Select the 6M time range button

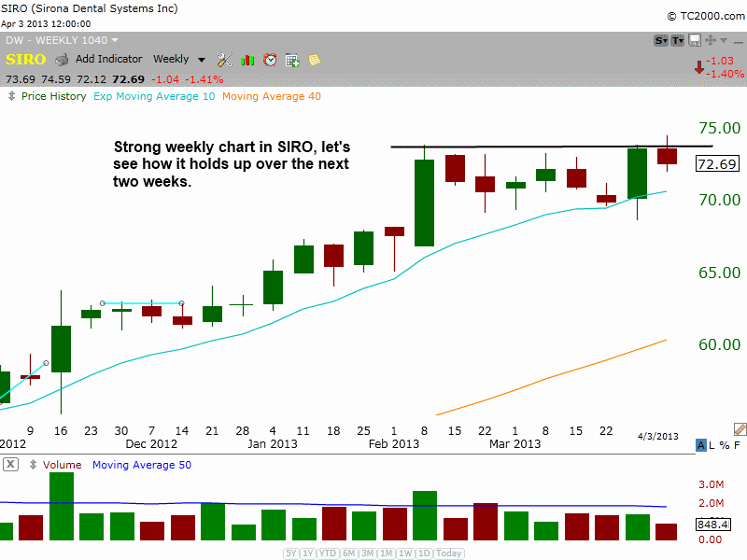tap(348, 553)
